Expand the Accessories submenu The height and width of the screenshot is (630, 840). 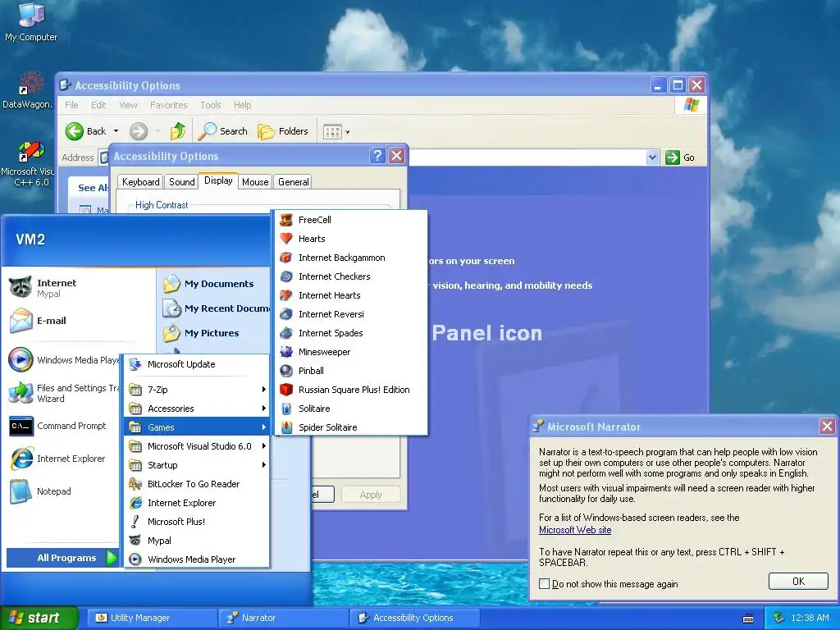pos(197,409)
